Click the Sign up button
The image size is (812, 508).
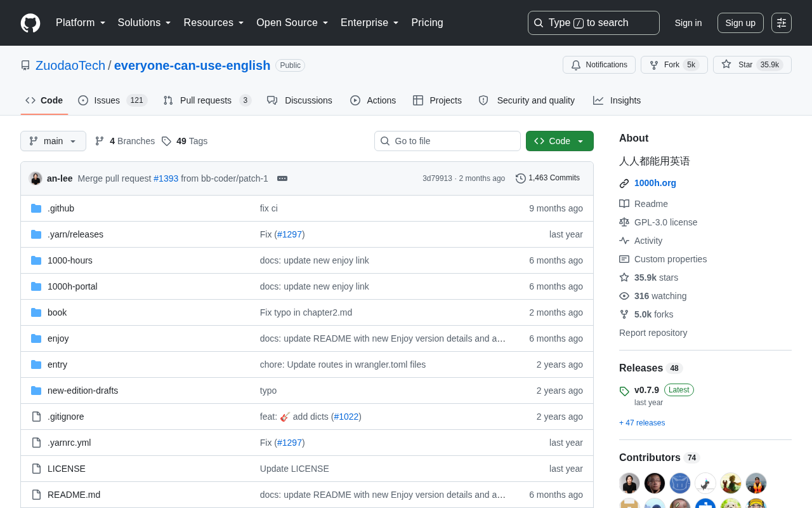(740, 23)
